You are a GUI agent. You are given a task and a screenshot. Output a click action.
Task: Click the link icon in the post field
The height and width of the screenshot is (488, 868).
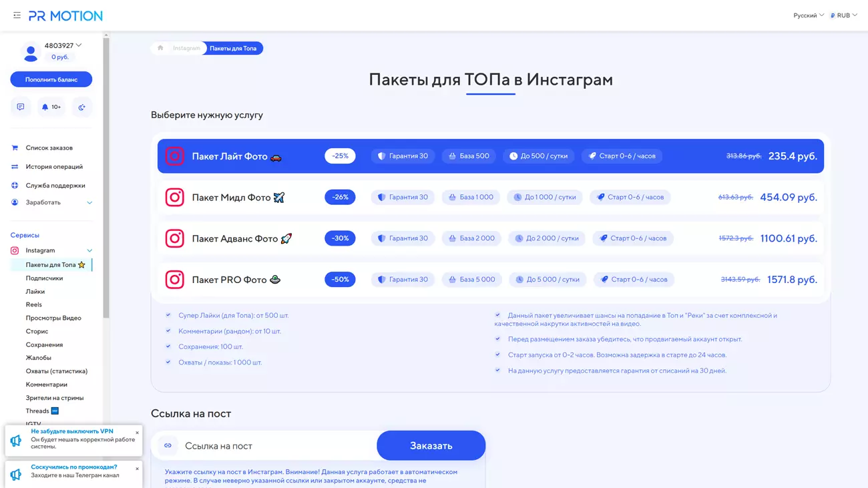click(x=168, y=446)
